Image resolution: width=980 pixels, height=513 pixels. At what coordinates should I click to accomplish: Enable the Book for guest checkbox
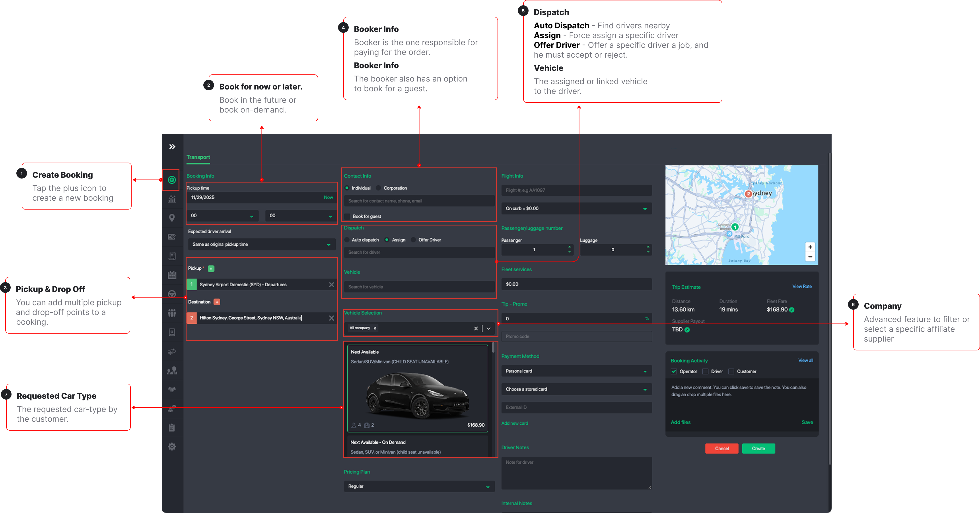tap(347, 216)
